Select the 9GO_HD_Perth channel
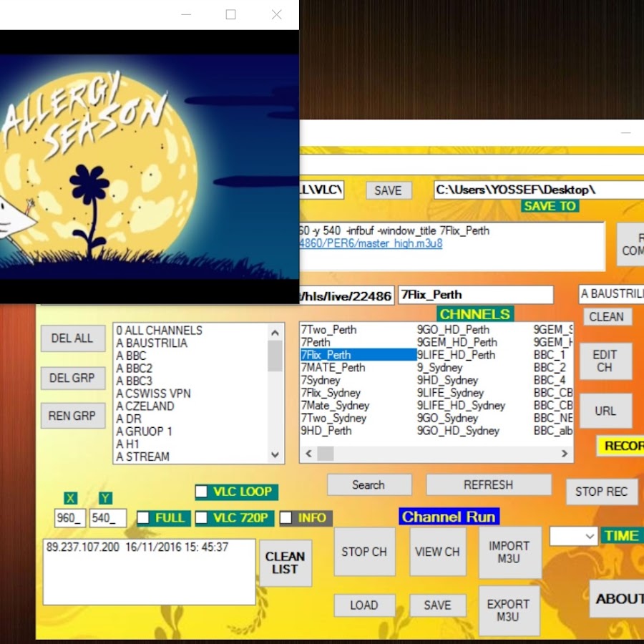Screen dimensions: 644x644 (454, 330)
